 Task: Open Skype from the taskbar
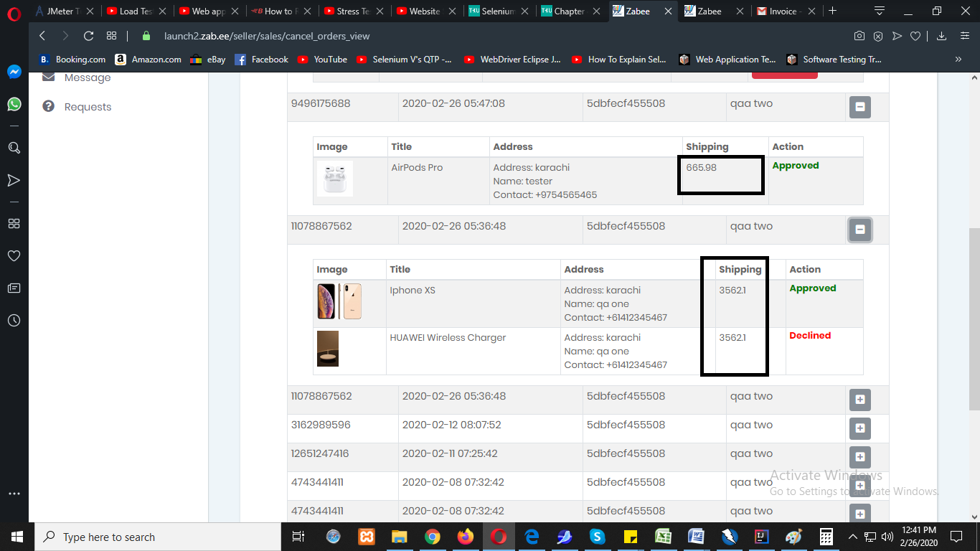(597, 537)
